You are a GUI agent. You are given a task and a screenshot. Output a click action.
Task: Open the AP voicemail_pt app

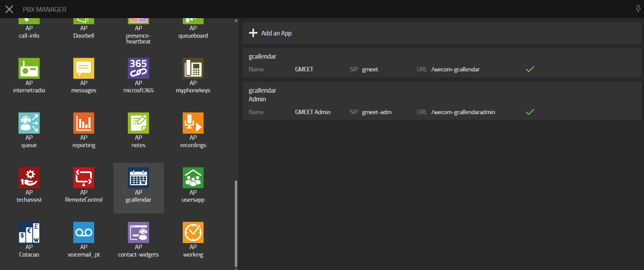point(84,233)
